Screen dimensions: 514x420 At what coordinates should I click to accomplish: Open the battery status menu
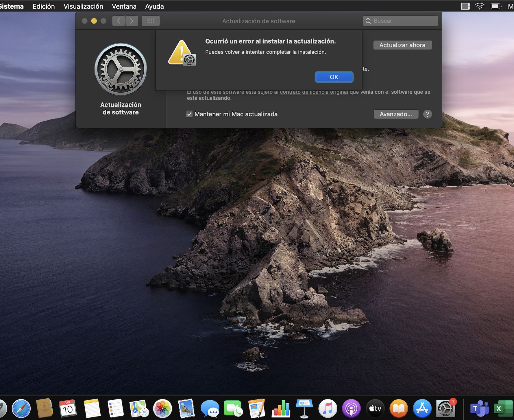pyautogui.click(x=496, y=6)
